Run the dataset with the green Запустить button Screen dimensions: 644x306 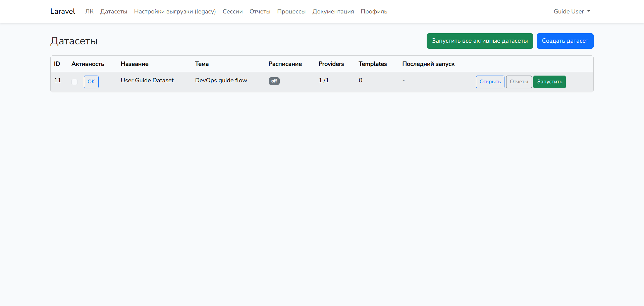[x=549, y=82]
